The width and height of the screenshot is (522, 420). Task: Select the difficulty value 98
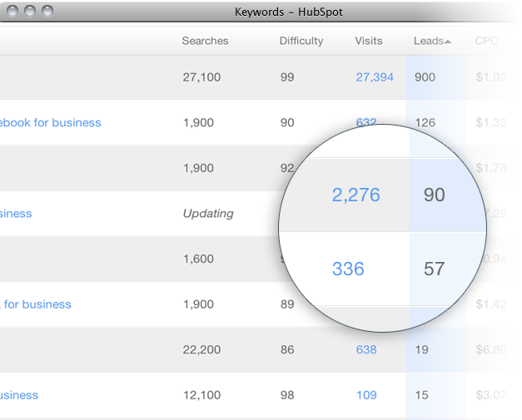pos(287,395)
